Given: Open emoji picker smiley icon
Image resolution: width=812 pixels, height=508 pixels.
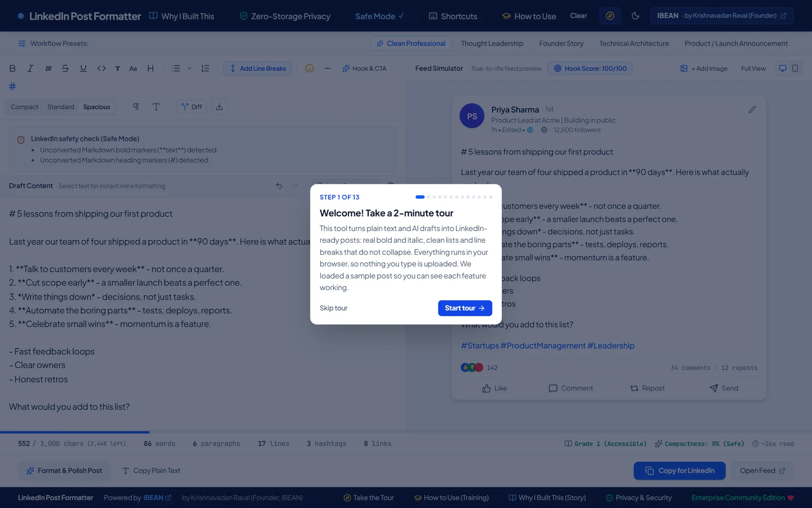Looking at the screenshot, I should pyautogui.click(x=309, y=69).
